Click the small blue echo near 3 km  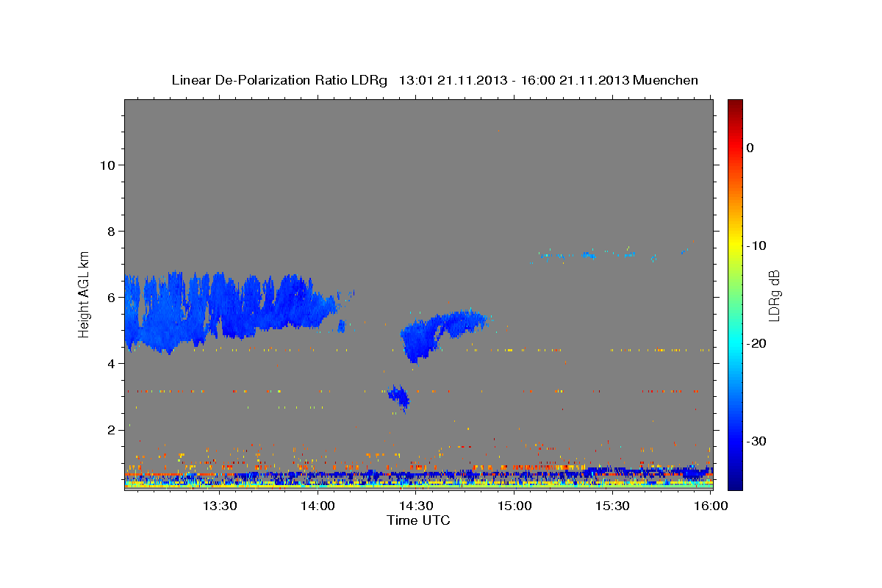pos(399,397)
